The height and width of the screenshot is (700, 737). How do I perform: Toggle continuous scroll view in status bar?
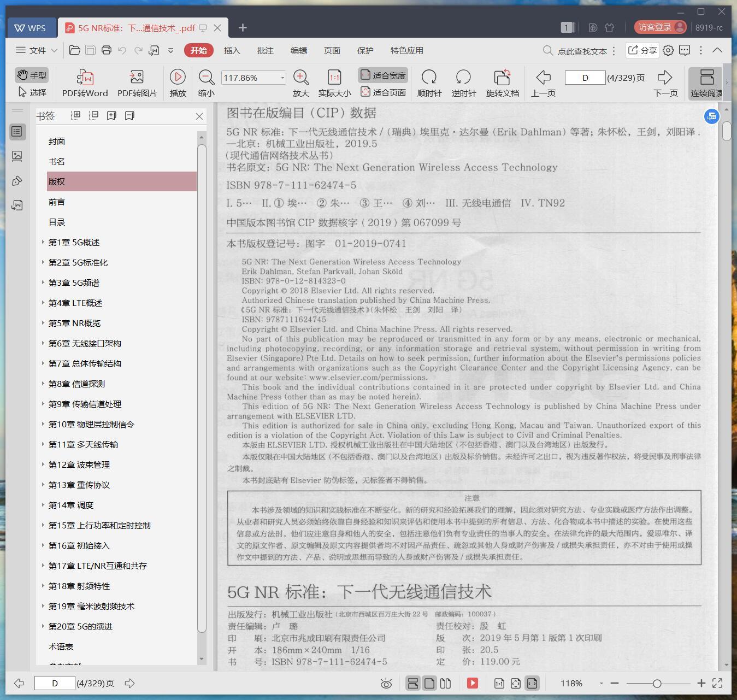click(413, 683)
